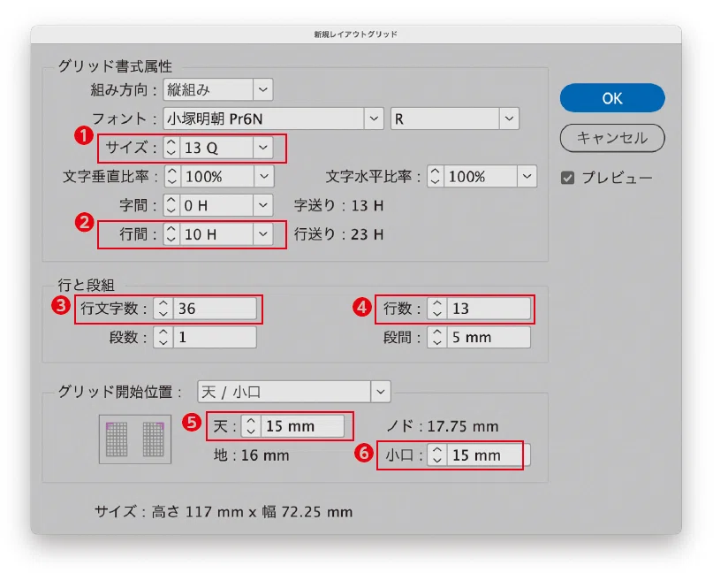Screen dimensions: 728x573
Task: Click the 文字水平比率 stepper arrows
Action: tap(435, 177)
